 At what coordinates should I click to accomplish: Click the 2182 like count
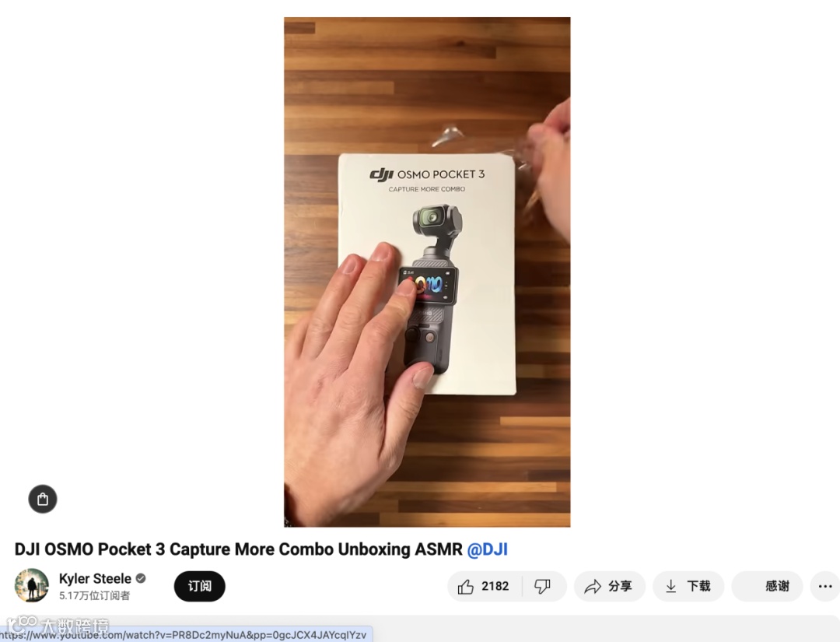coord(495,586)
